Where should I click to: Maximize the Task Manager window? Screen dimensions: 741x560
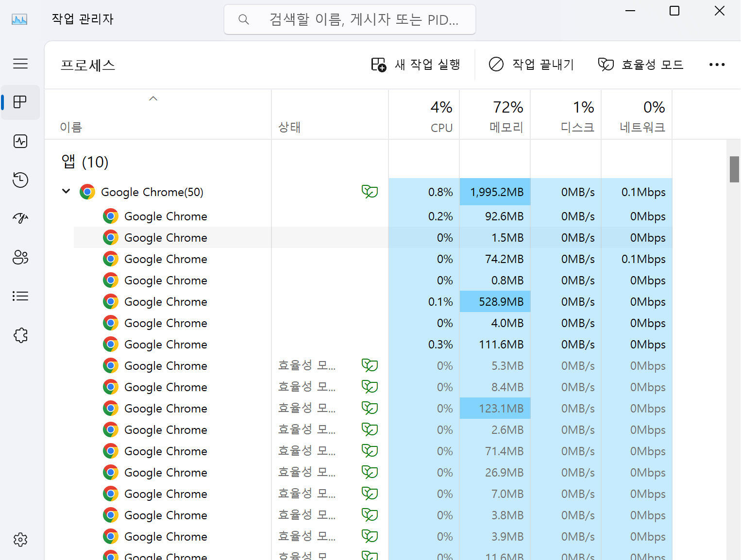[x=674, y=11]
